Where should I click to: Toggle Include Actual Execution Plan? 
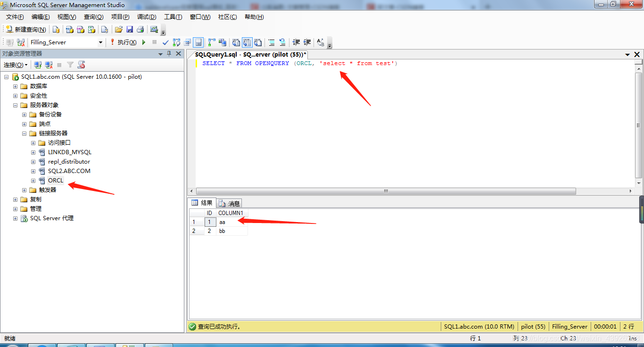pos(212,42)
